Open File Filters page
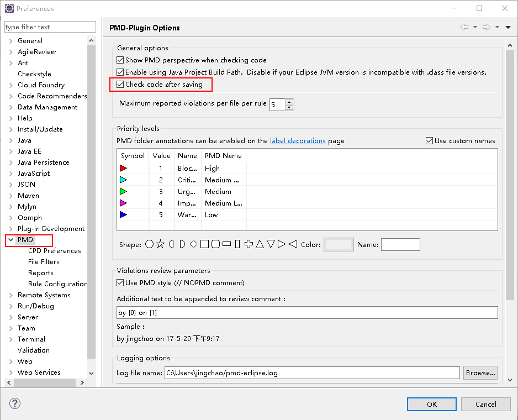 pyautogui.click(x=44, y=261)
